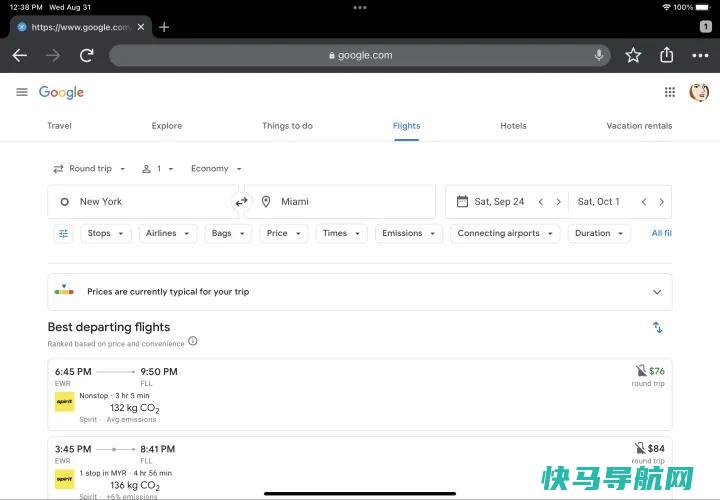This screenshot has height=500, width=720.
Task: Click Spirit logo on 3:45 PM flight
Action: coord(64,479)
